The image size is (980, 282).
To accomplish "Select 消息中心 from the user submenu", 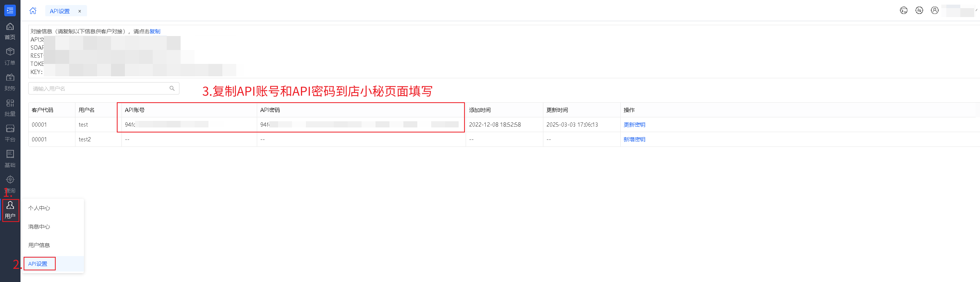I will coord(39,227).
